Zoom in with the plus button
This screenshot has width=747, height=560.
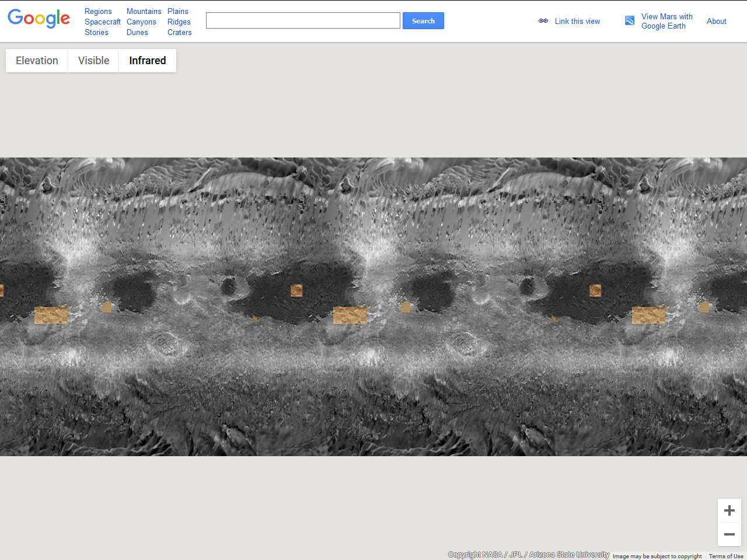tap(729, 510)
